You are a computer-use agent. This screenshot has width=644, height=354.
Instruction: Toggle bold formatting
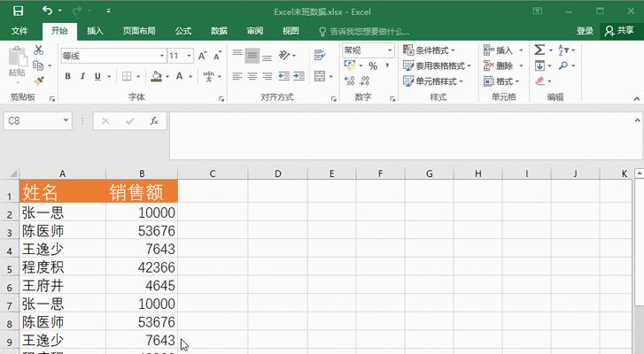click(68, 76)
